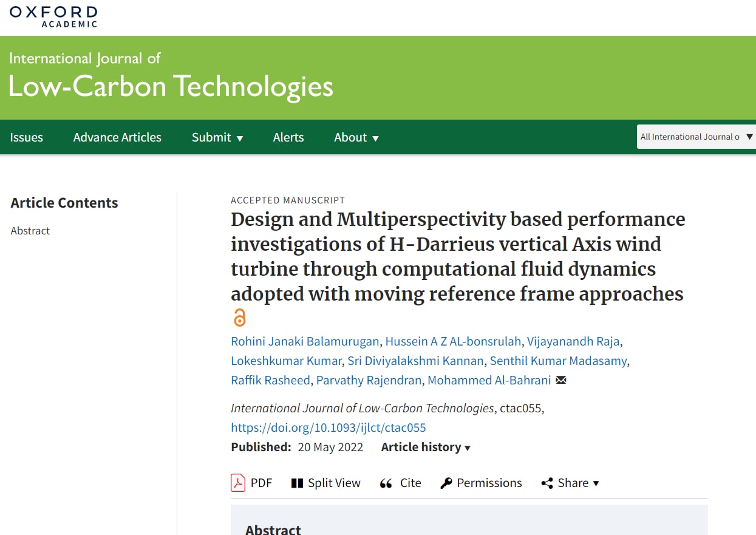Viewport: 756px width, 535px height.
Task: Click the open access lock icon
Action: [239, 318]
